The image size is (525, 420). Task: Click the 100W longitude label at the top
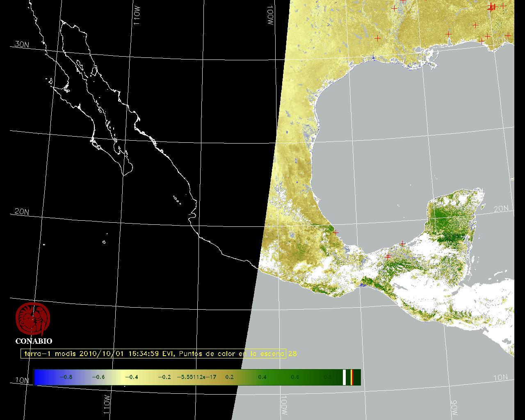tap(270, 16)
